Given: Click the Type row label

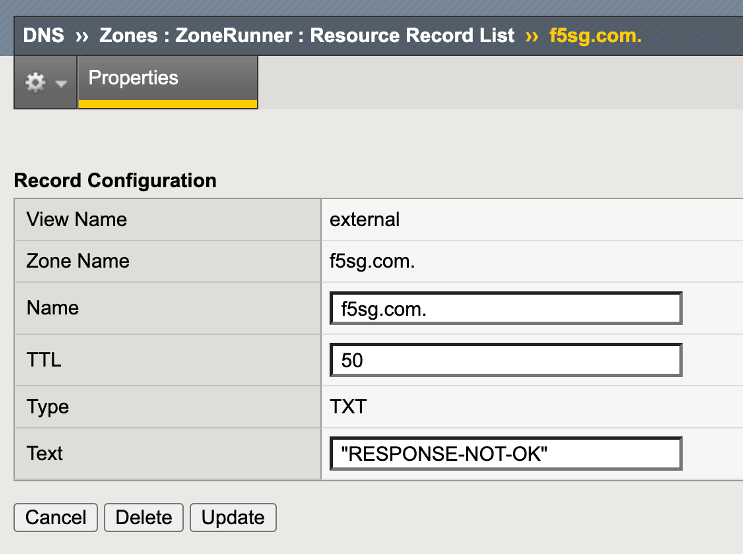Looking at the screenshot, I should click(47, 407).
